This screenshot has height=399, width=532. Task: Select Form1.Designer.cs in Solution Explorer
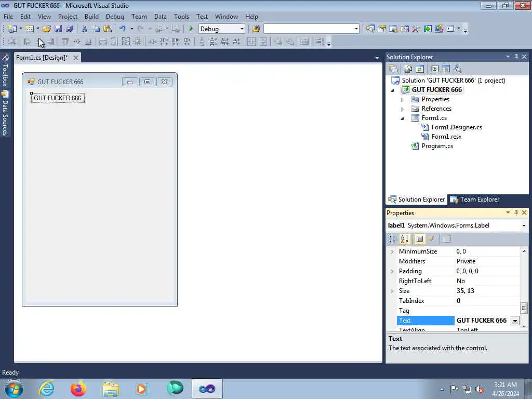457,127
